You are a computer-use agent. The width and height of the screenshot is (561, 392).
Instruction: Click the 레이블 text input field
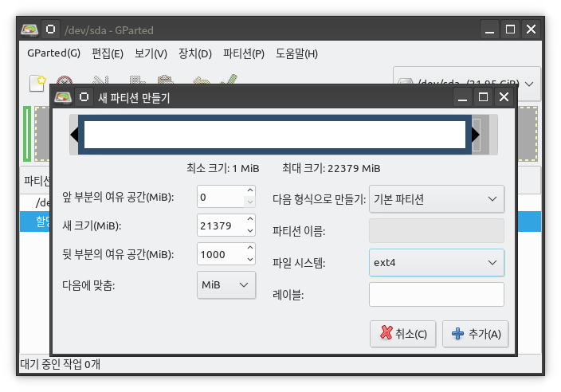click(437, 295)
